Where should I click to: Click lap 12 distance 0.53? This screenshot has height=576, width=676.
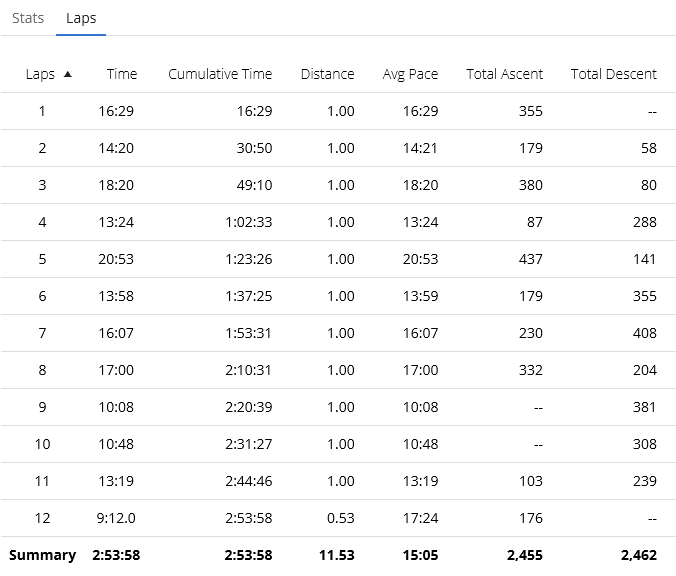[341, 518]
